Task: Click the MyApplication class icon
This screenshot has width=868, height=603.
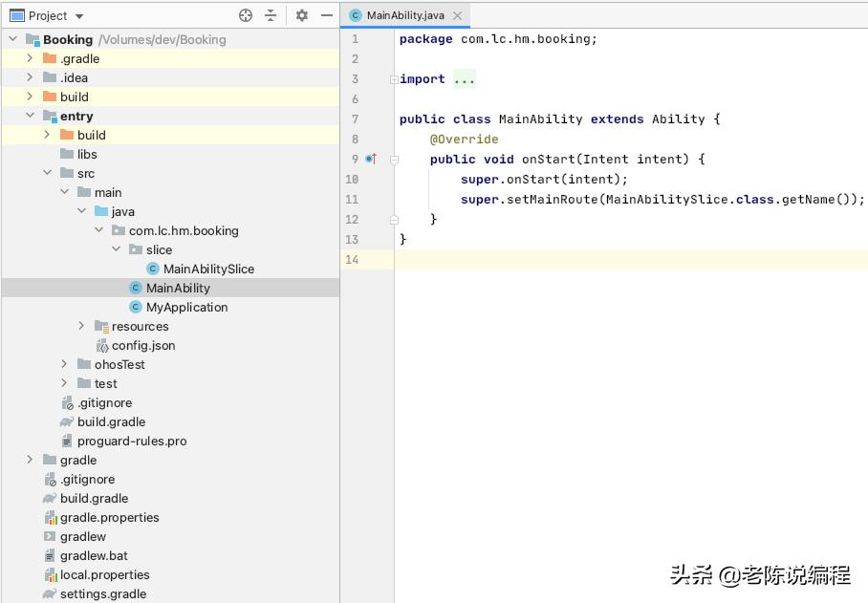Action: click(136, 307)
